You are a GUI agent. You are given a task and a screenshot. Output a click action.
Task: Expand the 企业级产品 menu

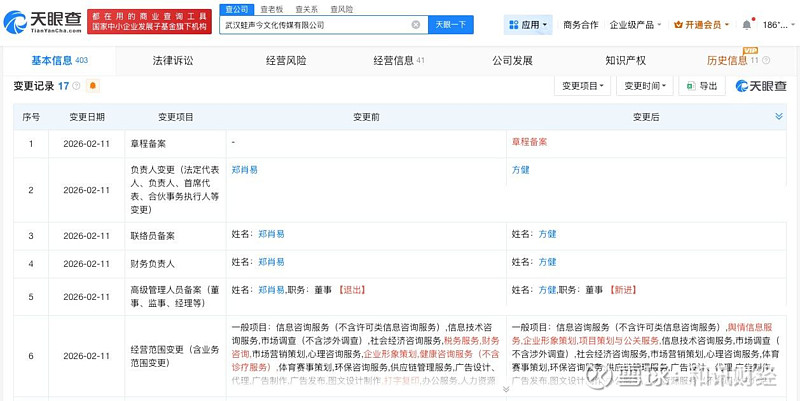point(635,24)
